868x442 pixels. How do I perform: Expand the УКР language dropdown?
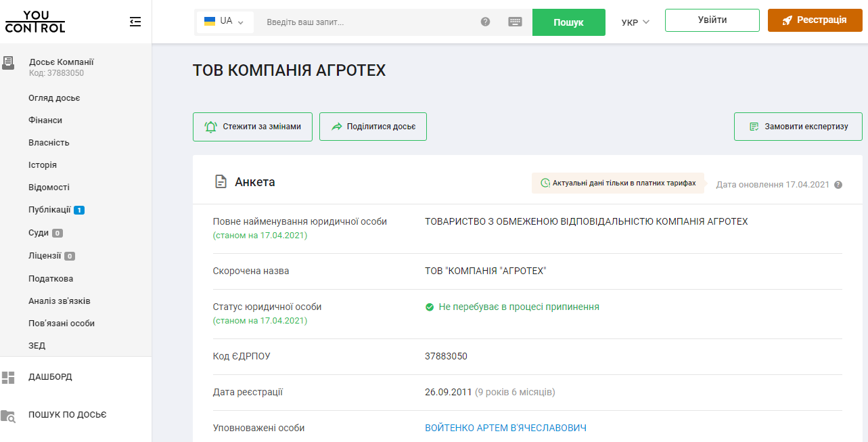point(635,22)
